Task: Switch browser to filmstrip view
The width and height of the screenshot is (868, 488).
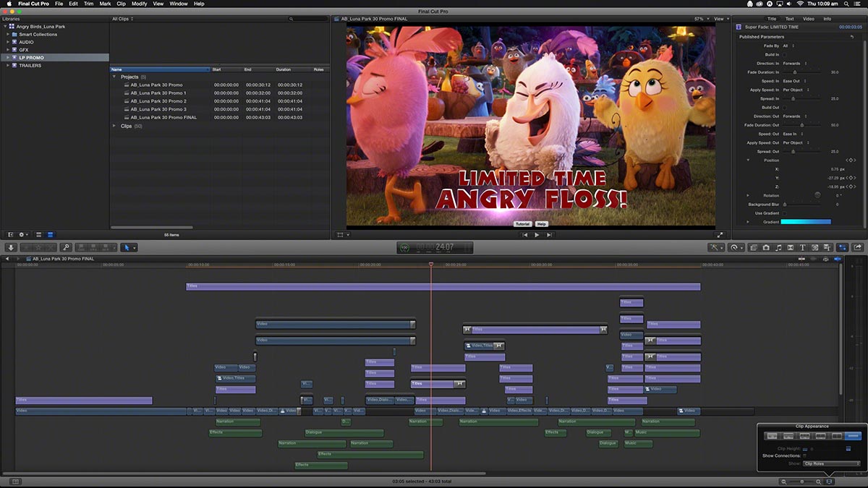Action: [x=39, y=234]
